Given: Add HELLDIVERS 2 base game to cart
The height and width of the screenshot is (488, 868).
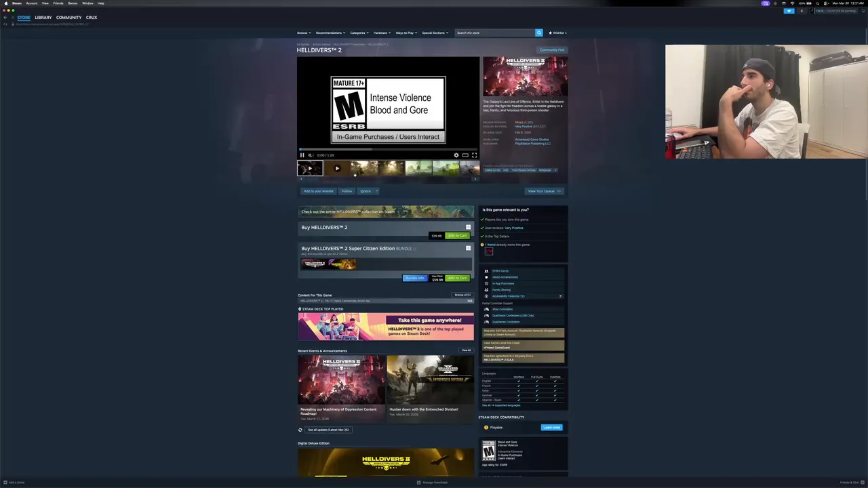Looking at the screenshot, I should coord(458,236).
